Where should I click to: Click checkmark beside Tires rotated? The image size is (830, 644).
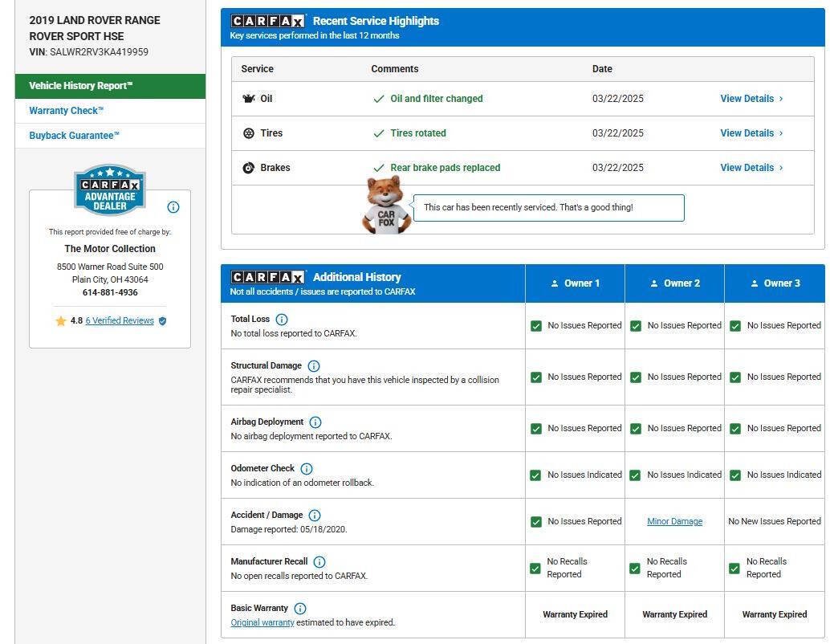(378, 133)
